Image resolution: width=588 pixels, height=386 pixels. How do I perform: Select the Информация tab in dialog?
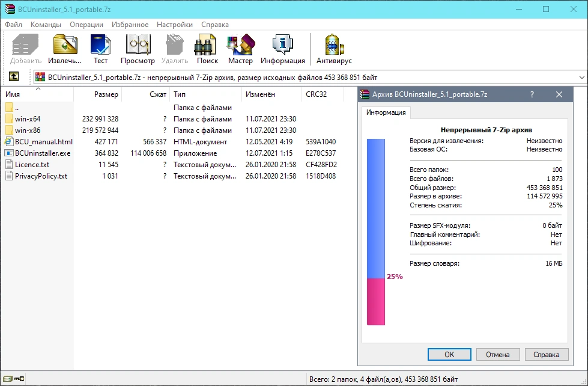386,112
